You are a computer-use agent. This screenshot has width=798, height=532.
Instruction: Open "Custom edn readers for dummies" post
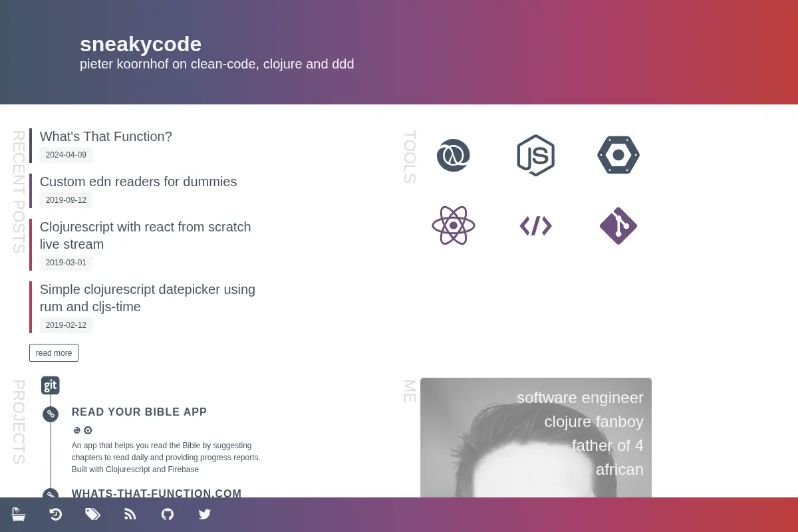point(138,182)
